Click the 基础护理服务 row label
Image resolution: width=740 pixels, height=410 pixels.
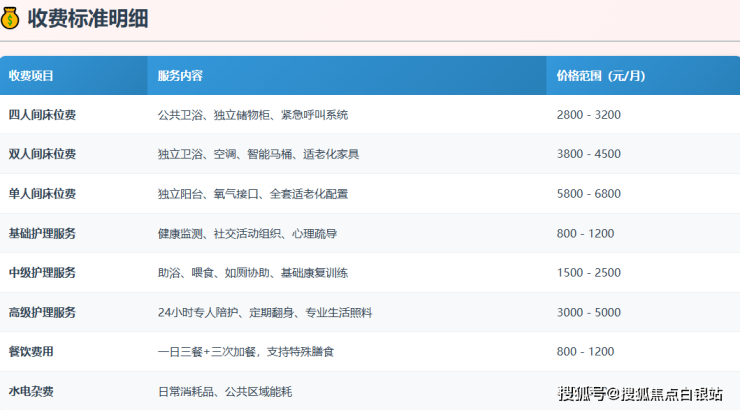pos(42,233)
